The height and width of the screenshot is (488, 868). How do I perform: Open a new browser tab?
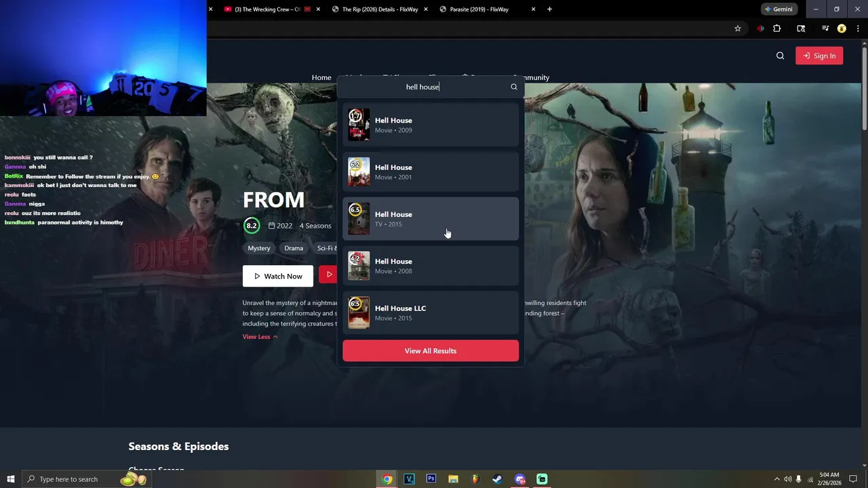(549, 9)
